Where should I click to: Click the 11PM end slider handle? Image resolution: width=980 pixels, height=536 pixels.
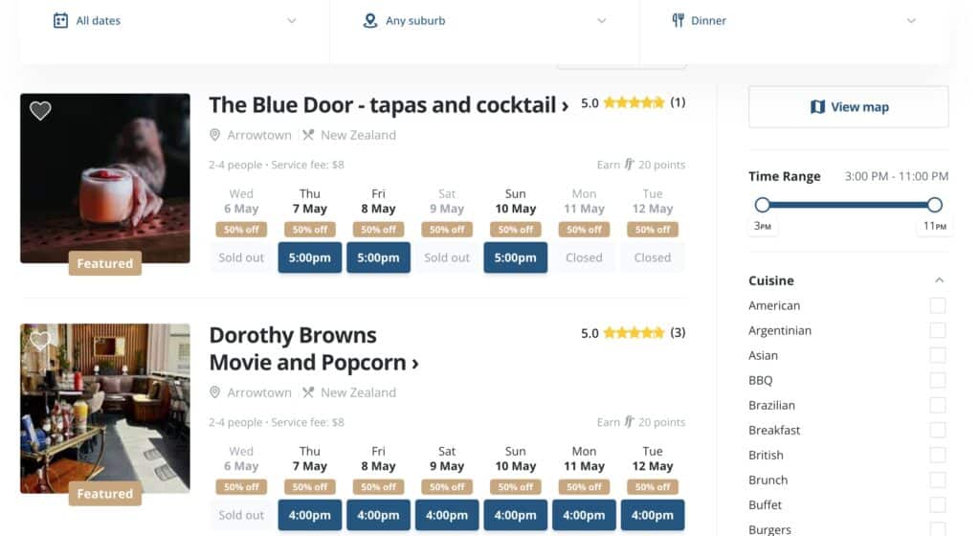pyautogui.click(x=934, y=205)
